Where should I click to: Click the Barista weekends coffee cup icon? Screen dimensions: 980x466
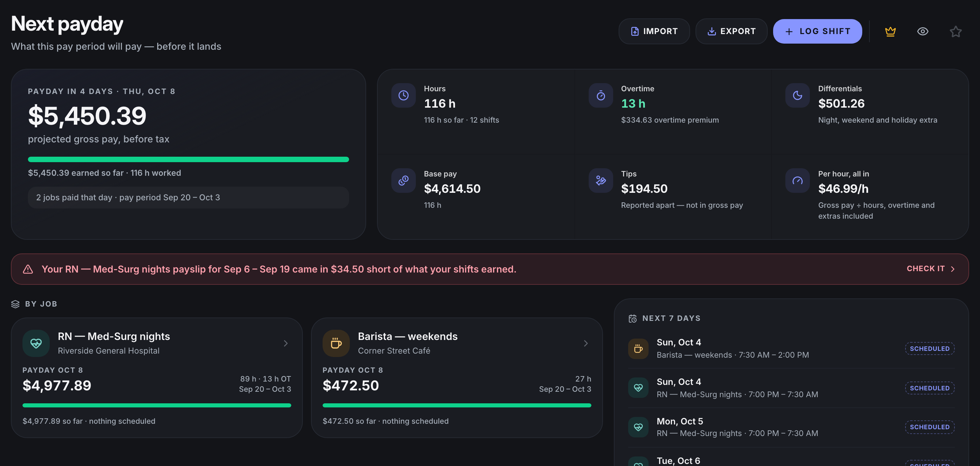point(336,343)
